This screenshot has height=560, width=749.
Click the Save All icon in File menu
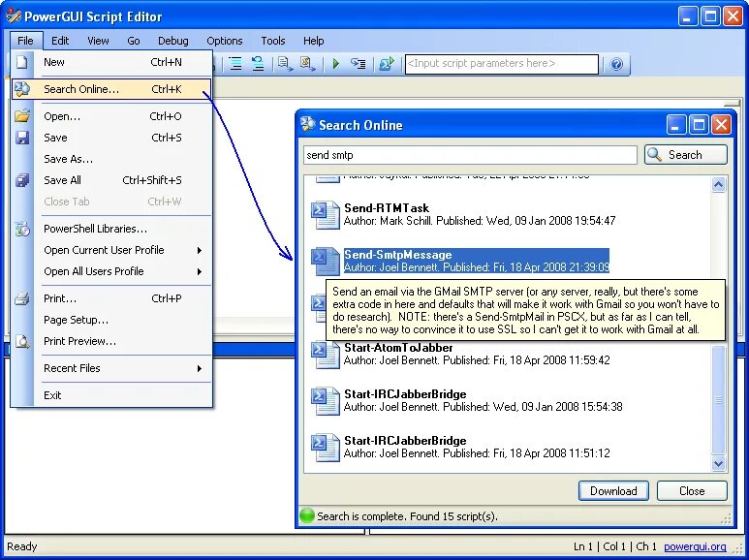[22, 180]
